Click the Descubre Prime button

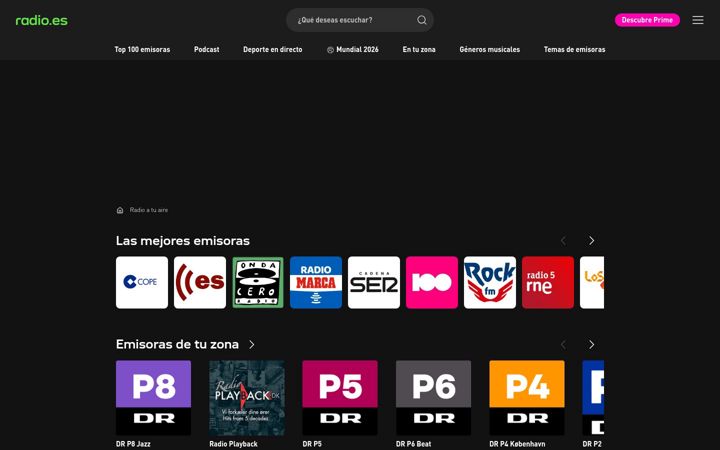pos(647,20)
